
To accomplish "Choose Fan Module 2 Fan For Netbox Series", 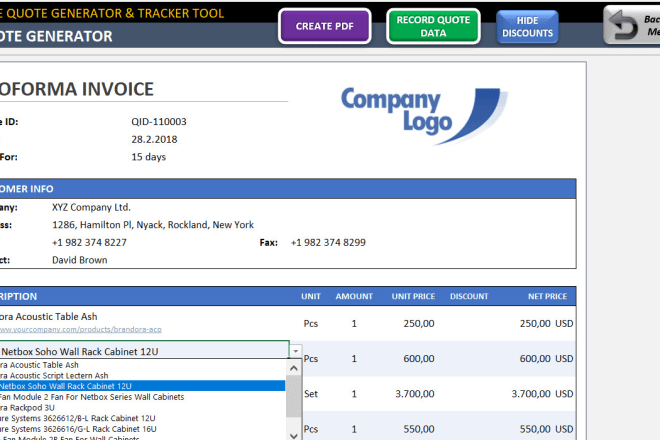I will point(143,397).
